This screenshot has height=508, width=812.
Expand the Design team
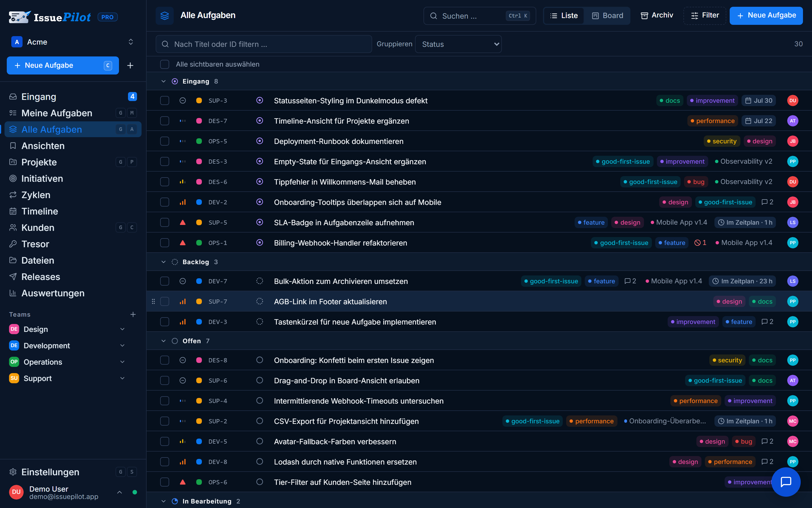[x=122, y=329]
